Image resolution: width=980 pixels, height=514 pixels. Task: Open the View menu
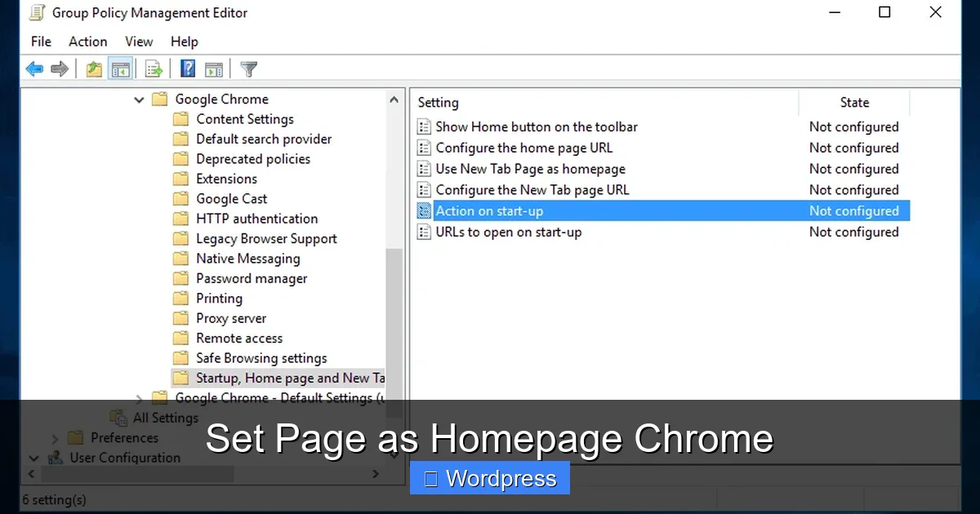click(139, 42)
